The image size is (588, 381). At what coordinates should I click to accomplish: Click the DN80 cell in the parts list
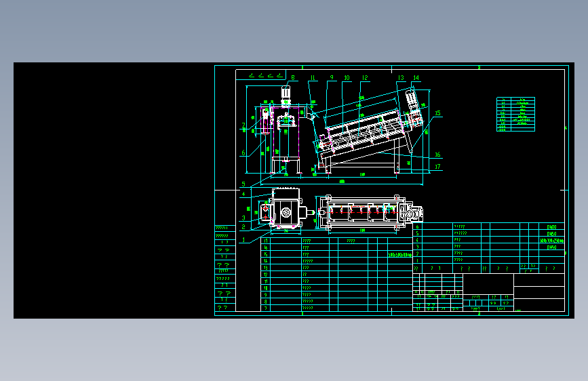551,227
